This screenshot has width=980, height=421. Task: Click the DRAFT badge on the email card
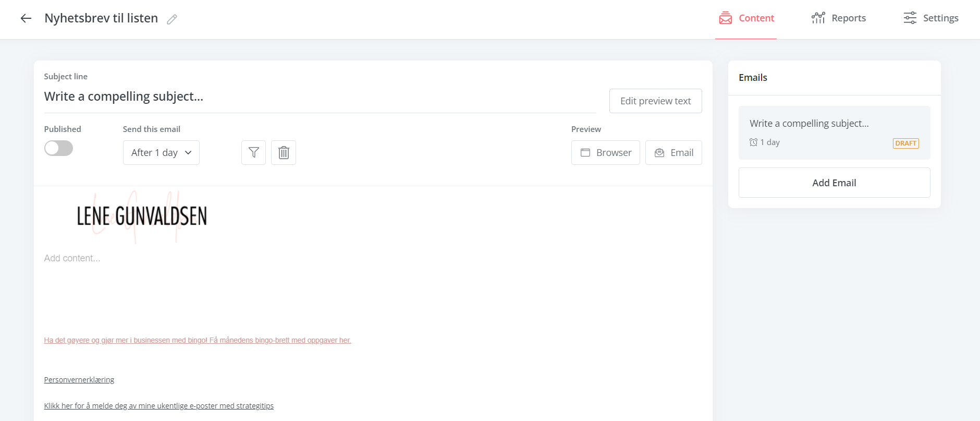tap(905, 143)
